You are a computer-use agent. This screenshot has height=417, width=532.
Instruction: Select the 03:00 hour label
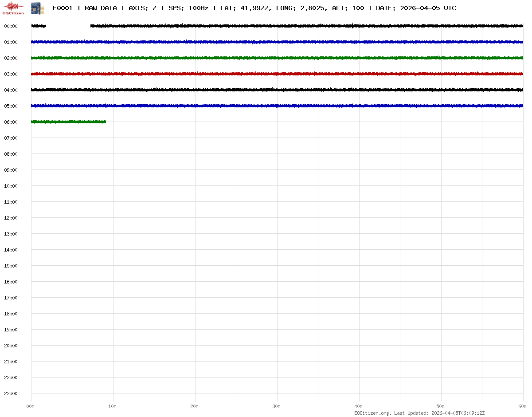point(11,74)
